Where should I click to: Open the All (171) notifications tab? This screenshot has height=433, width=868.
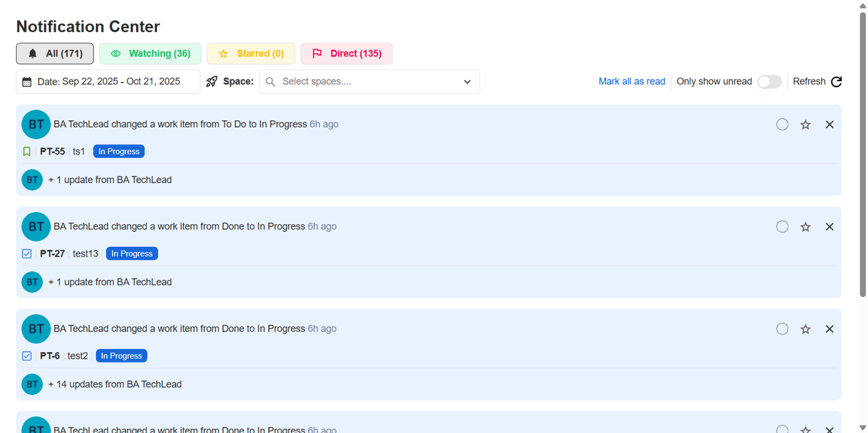55,54
